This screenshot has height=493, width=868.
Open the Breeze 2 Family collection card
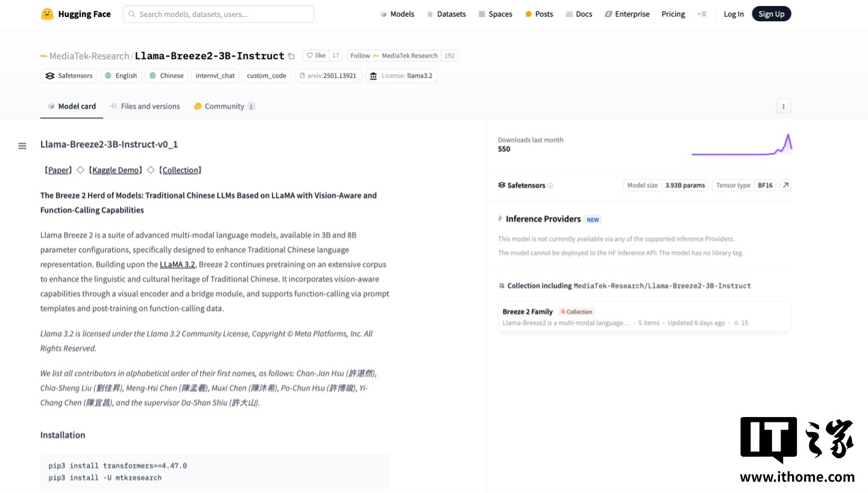coord(644,316)
